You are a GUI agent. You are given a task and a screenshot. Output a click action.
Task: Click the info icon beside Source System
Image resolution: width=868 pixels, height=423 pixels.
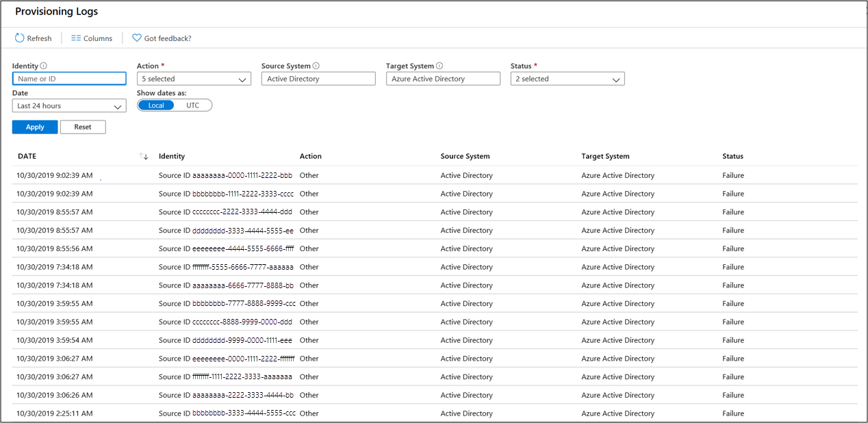pyautogui.click(x=315, y=66)
